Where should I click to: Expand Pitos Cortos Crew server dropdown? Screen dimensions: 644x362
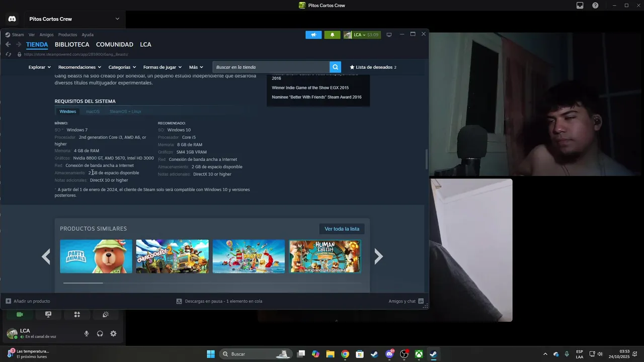click(117, 19)
